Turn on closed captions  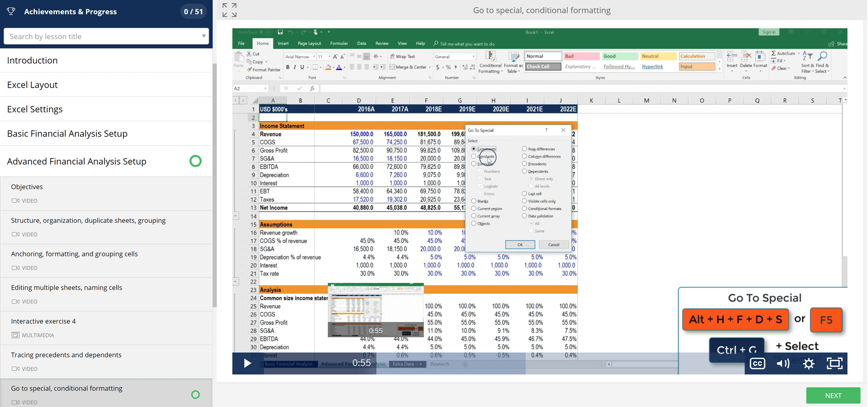757,363
